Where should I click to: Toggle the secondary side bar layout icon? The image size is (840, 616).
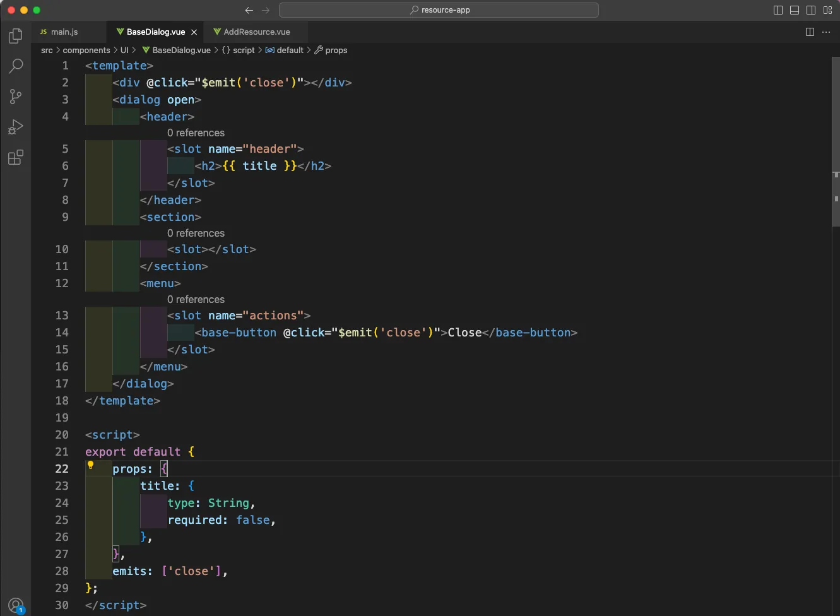pos(811,10)
